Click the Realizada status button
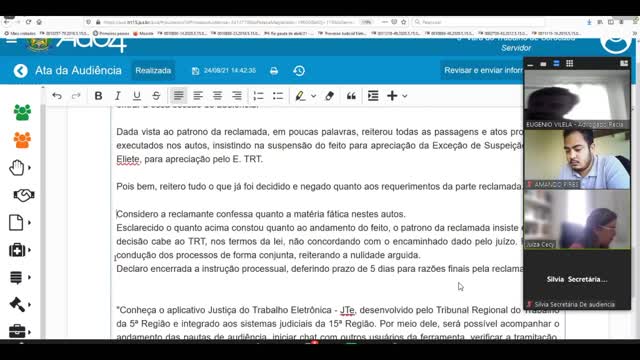This screenshot has width=640, height=360. coord(153,71)
